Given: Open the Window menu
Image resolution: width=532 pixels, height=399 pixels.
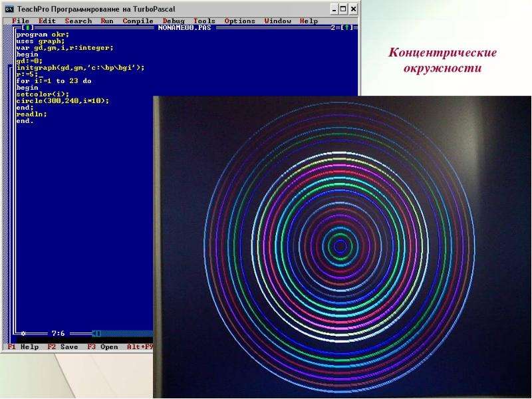Looking at the screenshot, I should 277,21.
